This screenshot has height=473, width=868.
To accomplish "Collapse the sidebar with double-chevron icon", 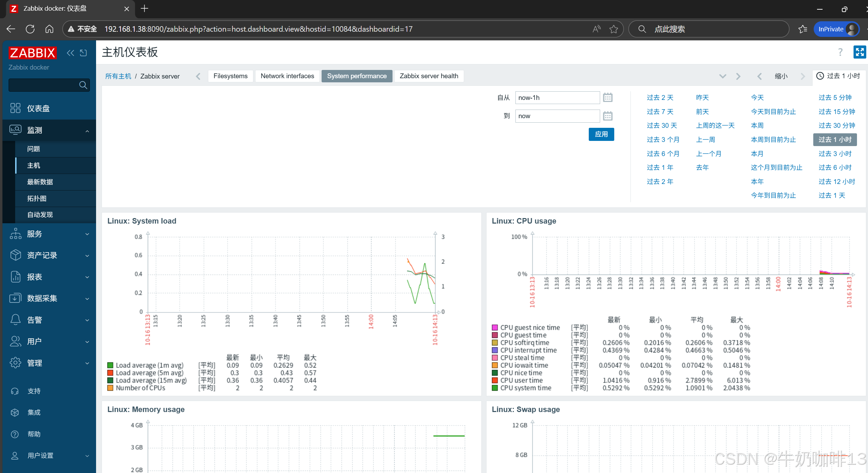I will point(70,53).
